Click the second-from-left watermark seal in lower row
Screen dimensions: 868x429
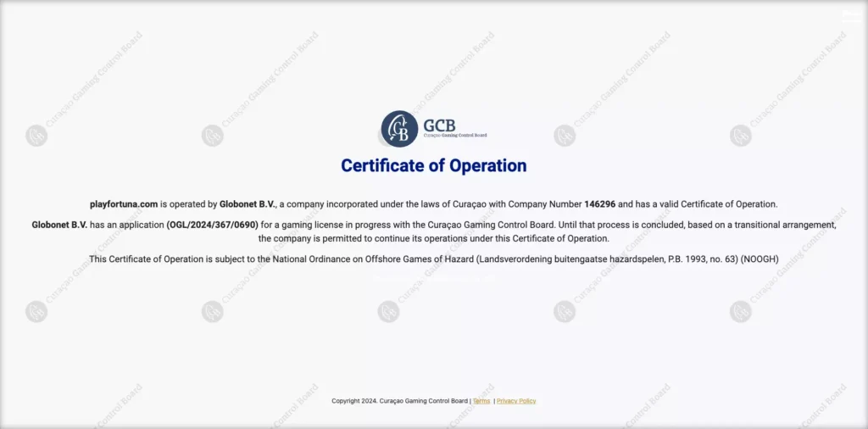(212, 311)
